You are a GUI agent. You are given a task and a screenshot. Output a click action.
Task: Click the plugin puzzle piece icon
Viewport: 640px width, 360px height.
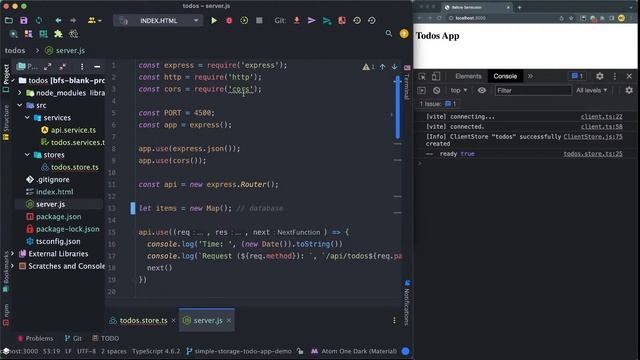[58, 34]
